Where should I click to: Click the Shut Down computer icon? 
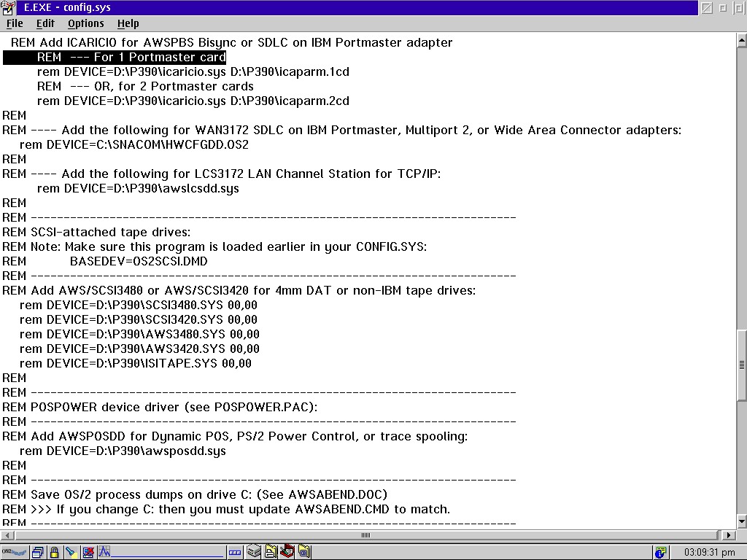pyautogui.click(x=88, y=553)
